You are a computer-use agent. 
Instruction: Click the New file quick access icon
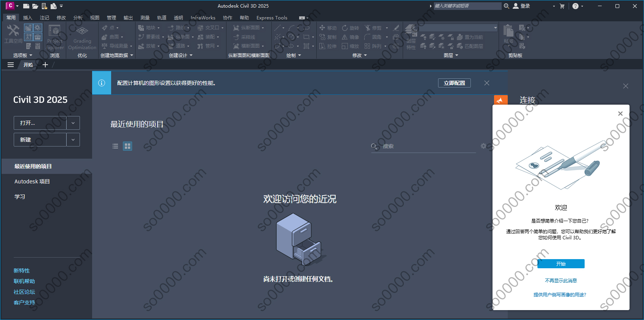[26, 6]
